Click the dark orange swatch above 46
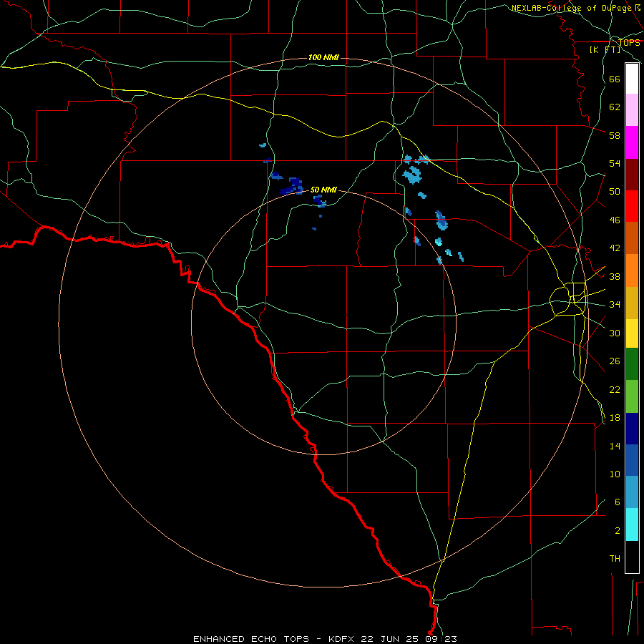This screenshot has height=644, width=644. 632,238
